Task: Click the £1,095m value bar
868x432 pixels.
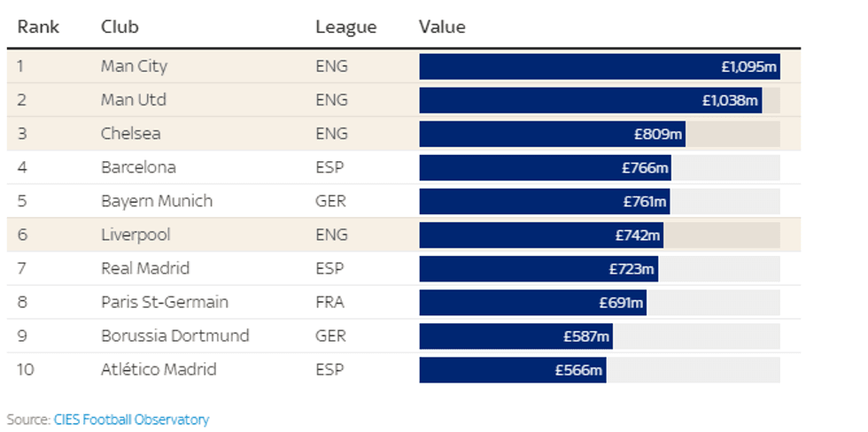Action: coord(599,66)
